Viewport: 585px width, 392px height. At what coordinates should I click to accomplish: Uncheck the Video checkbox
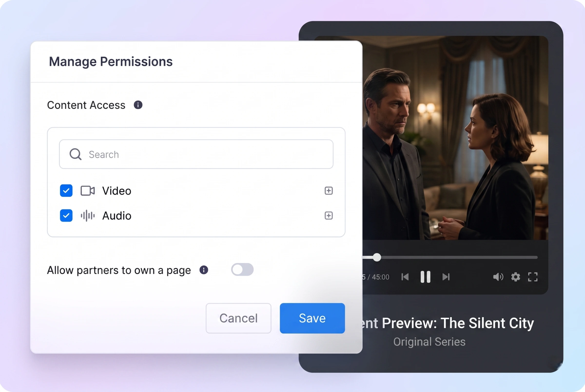pos(66,191)
